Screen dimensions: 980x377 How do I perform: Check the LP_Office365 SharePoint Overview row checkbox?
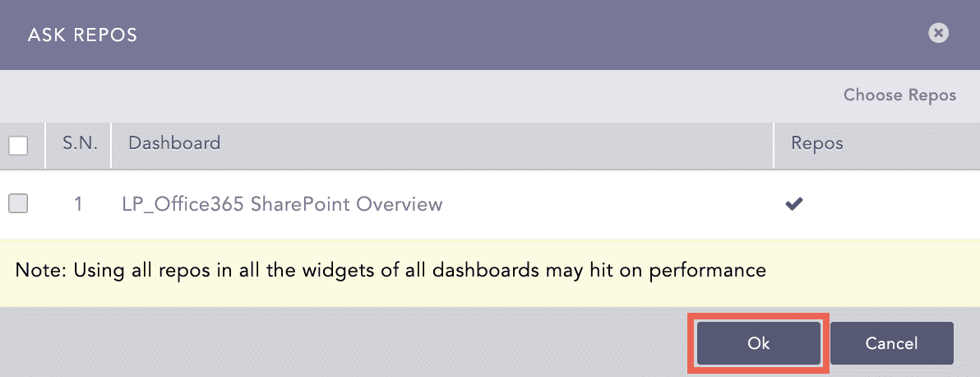pos(18,204)
